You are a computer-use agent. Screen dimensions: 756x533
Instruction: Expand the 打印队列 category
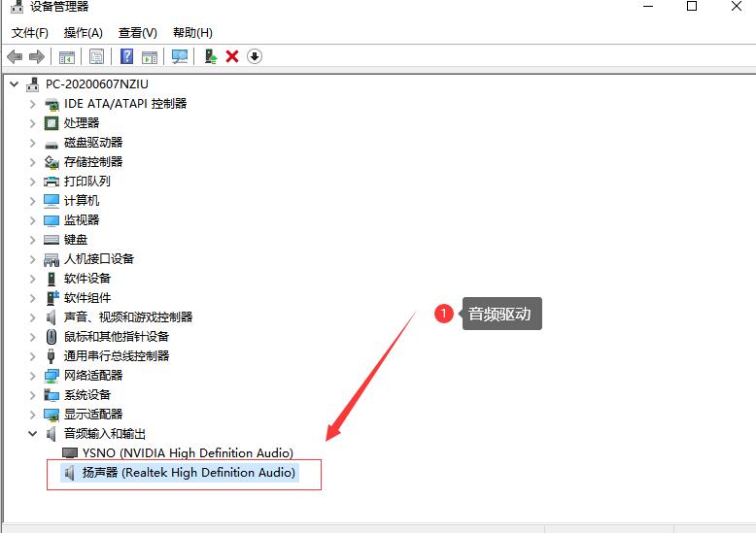tap(32, 182)
